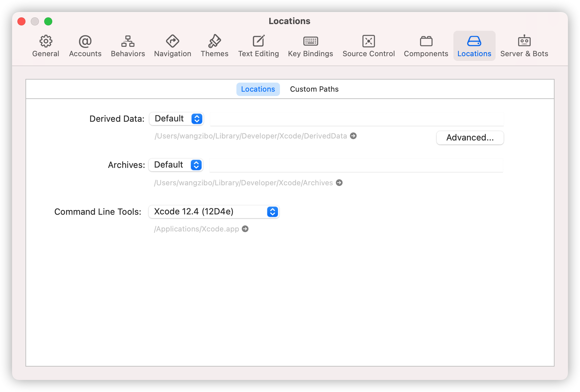Open the Navigation preferences pane

tap(172, 46)
